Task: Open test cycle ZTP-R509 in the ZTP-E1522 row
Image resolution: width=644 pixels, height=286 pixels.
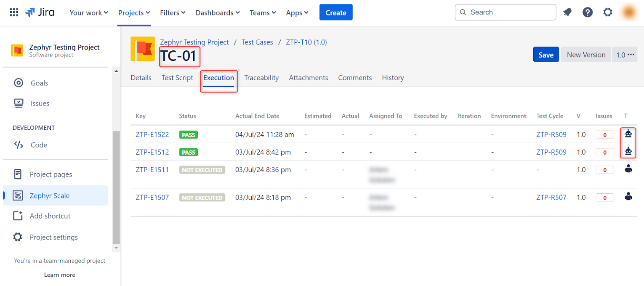Action: (551, 135)
